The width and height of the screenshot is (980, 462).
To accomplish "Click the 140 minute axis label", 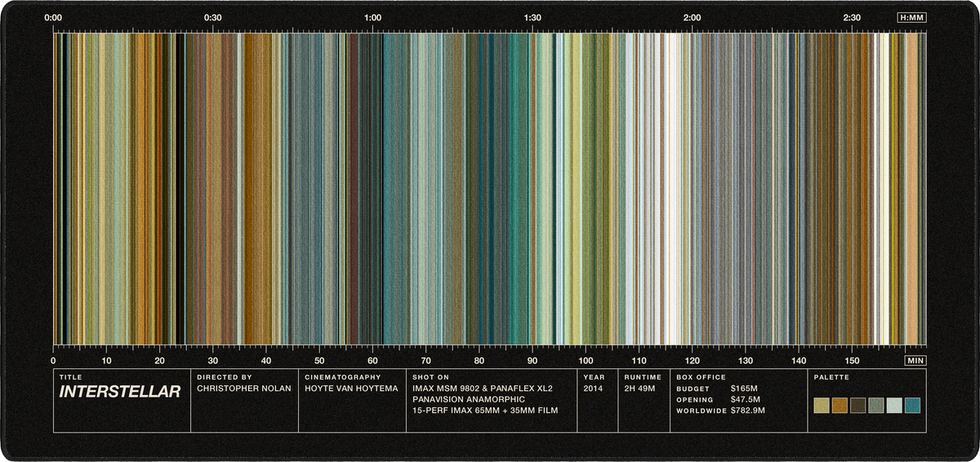I will pos(799,361).
